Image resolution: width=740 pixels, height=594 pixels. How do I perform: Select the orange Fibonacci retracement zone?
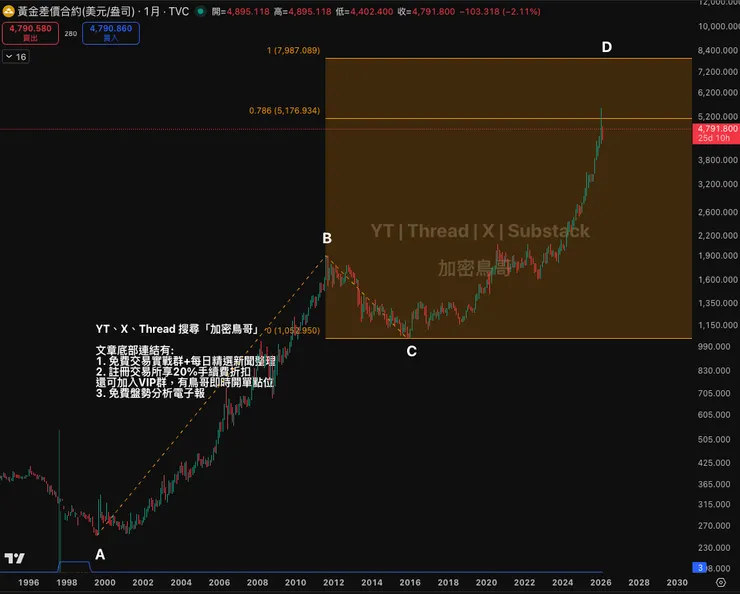(x=508, y=198)
